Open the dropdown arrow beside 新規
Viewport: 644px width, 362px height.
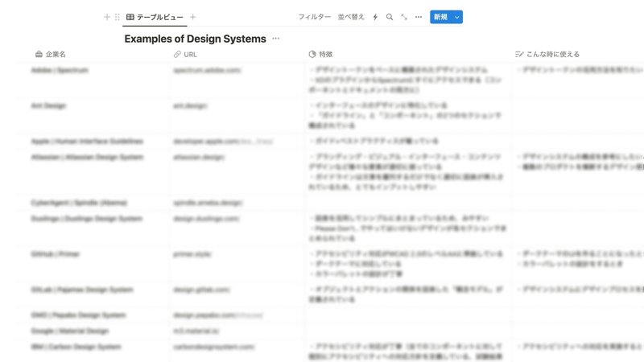pyautogui.click(x=456, y=17)
